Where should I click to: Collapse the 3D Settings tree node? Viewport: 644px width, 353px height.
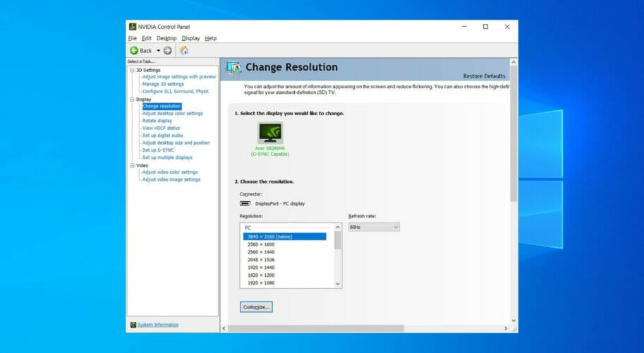[132, 71]
